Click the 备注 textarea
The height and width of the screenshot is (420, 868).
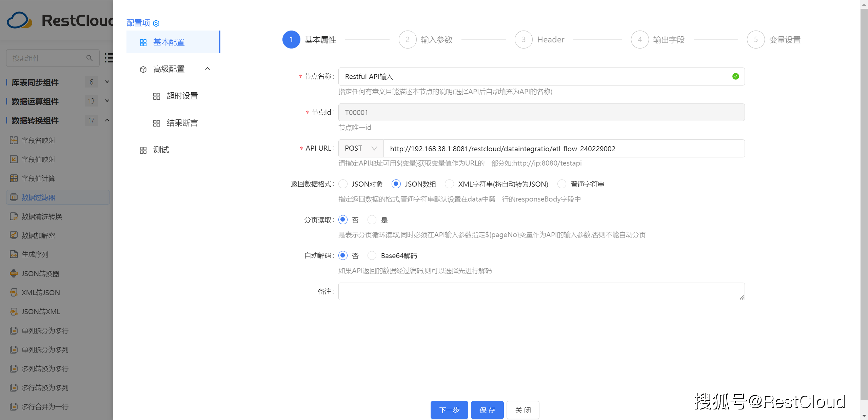tap(541, 291)
